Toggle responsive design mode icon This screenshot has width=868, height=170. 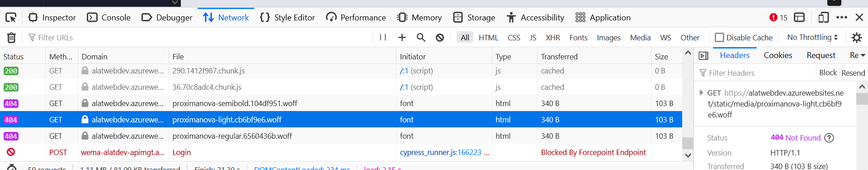824,18
